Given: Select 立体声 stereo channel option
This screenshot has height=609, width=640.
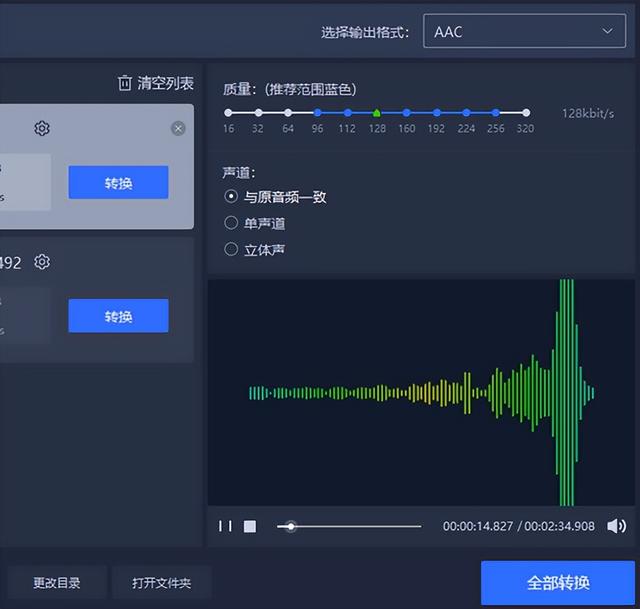Looking at the screenshot, I should [x=231, y=249].
